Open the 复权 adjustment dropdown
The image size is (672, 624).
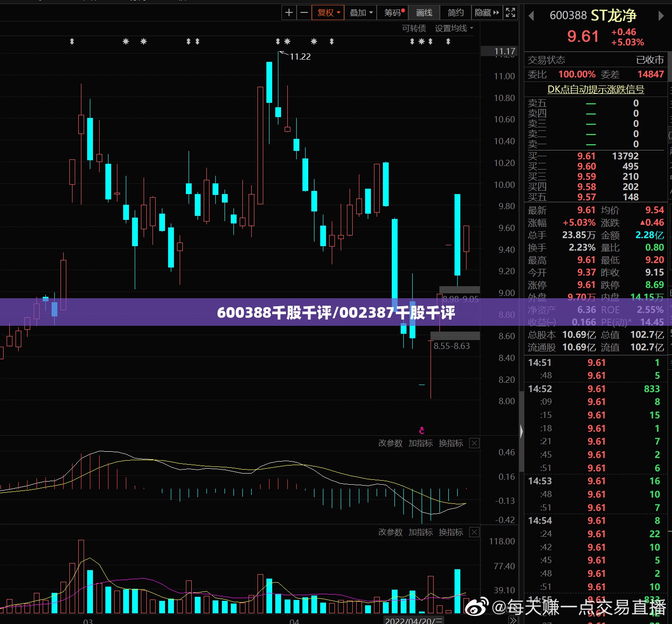point(328,13)
